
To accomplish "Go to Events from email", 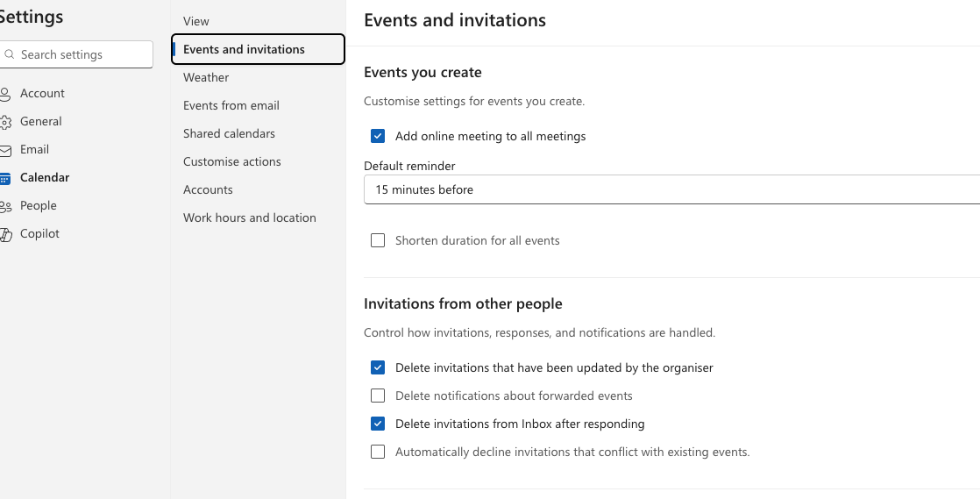I will (x=231, y=105).
